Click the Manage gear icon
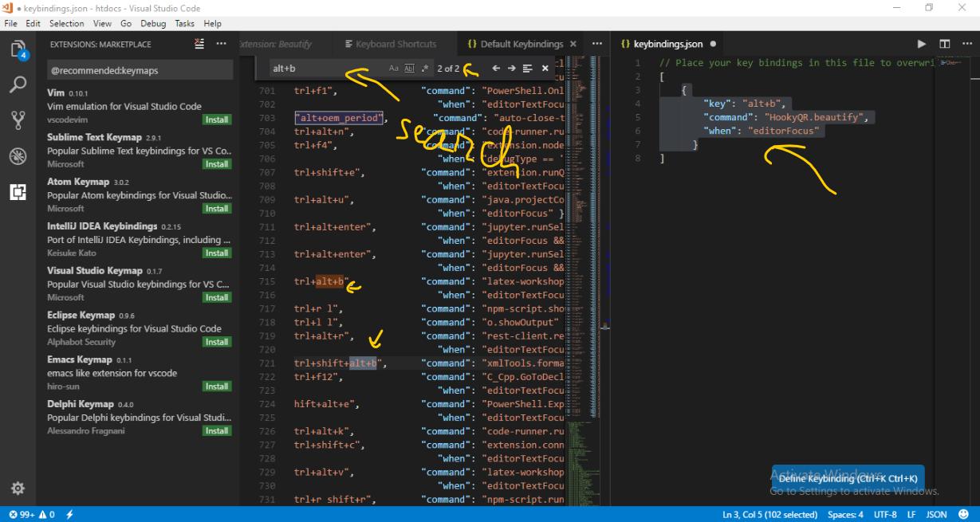980x522 pixels. coord(18,488)
